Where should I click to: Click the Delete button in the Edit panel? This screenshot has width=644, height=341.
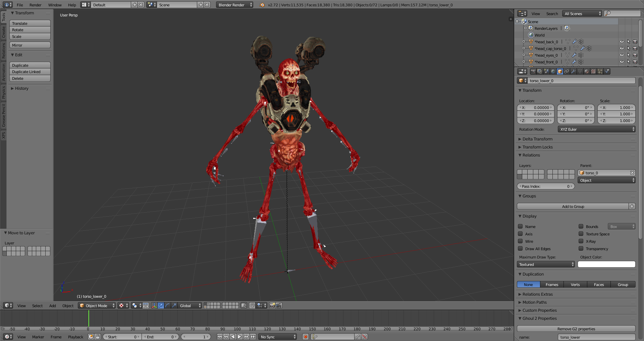click(30, 78)
